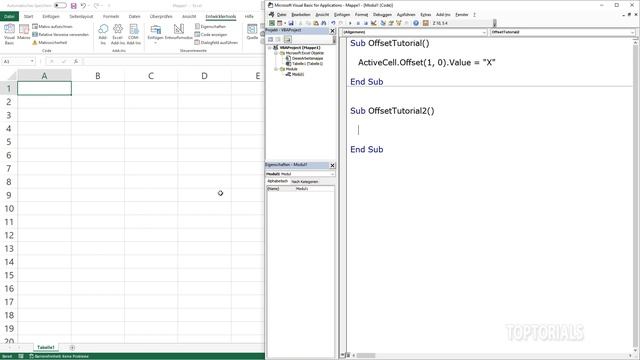Open UserForm insert dropdown arrow in VBA toolbar
Screen dimensions: 640x360
tap(285, 23)
